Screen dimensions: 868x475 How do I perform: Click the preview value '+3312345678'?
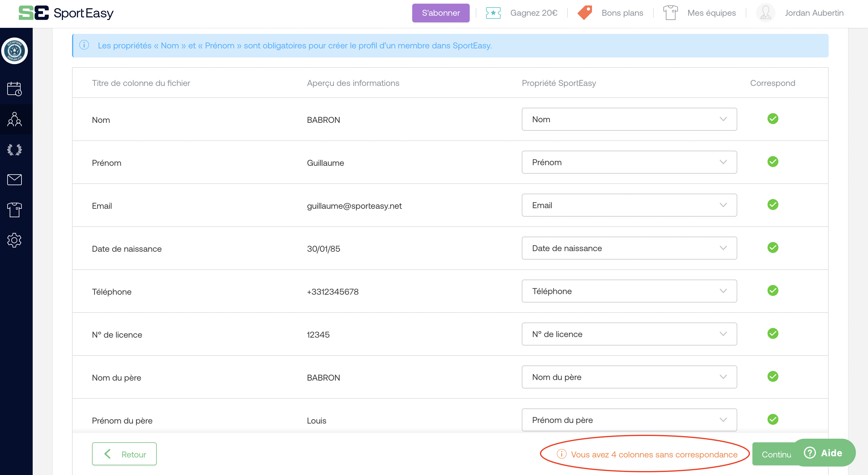(333, 292)
